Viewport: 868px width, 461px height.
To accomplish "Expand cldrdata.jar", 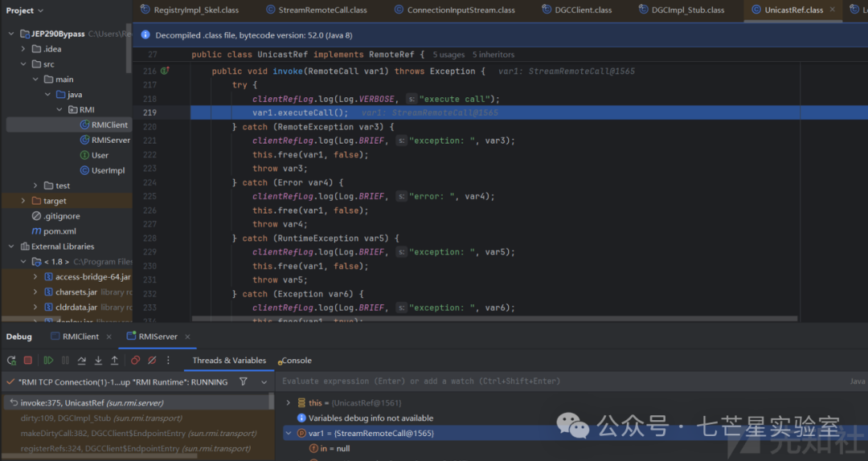I will (35, 307).
